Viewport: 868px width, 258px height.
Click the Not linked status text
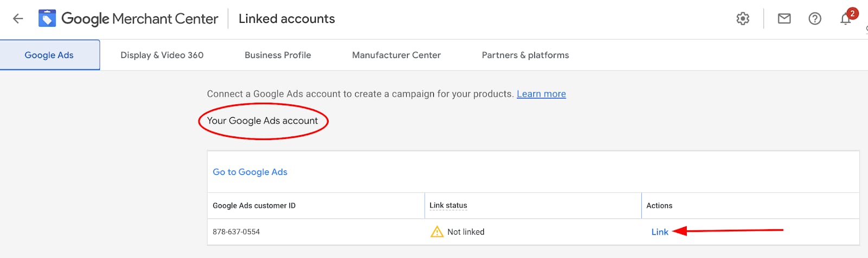pos(465,232)
